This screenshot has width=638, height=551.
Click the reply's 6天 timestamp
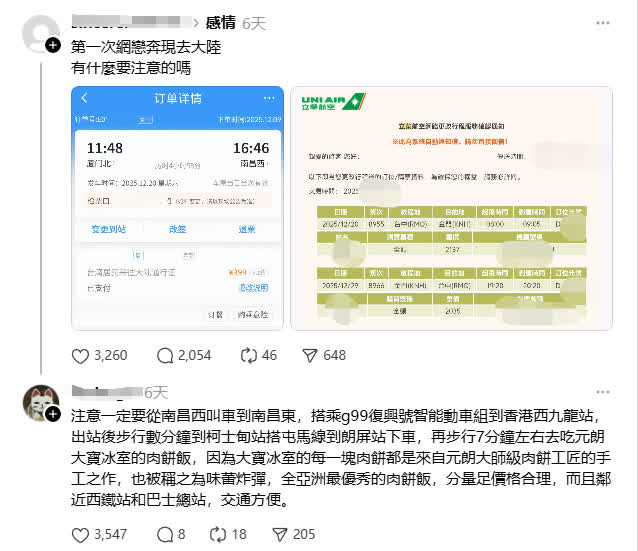pos(156,393)
